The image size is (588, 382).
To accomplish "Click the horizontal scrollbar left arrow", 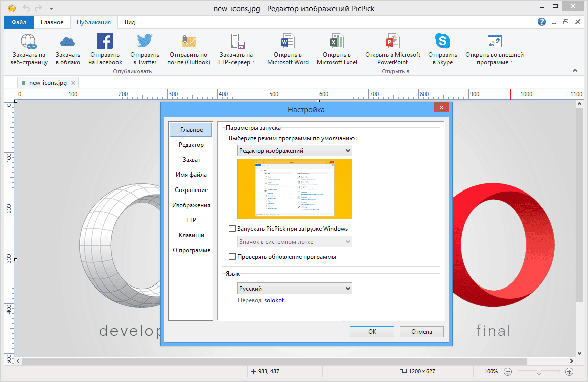I will [x=18, y=361].
